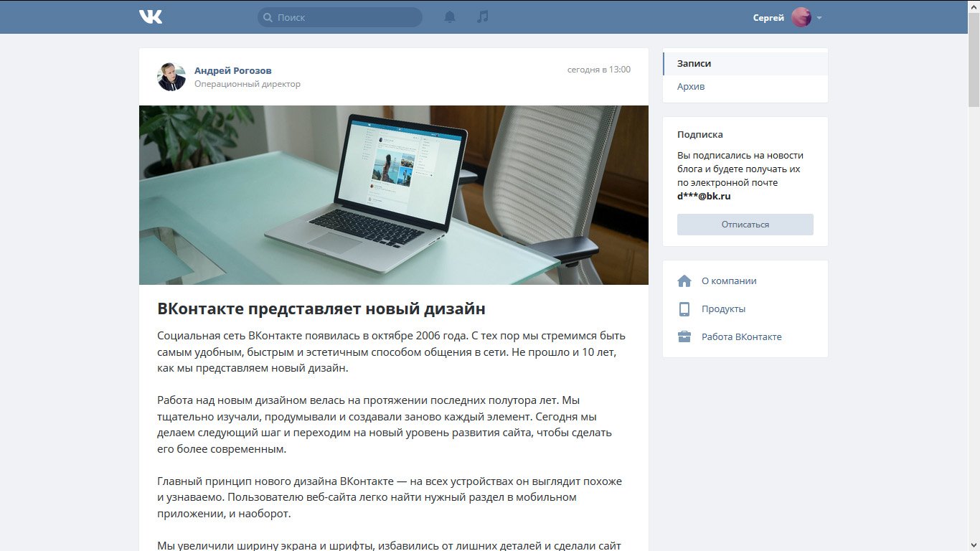The height and width of the screenshot is (551, 980).
Task: Open the laptop cover image
Action: coord(394,195)
